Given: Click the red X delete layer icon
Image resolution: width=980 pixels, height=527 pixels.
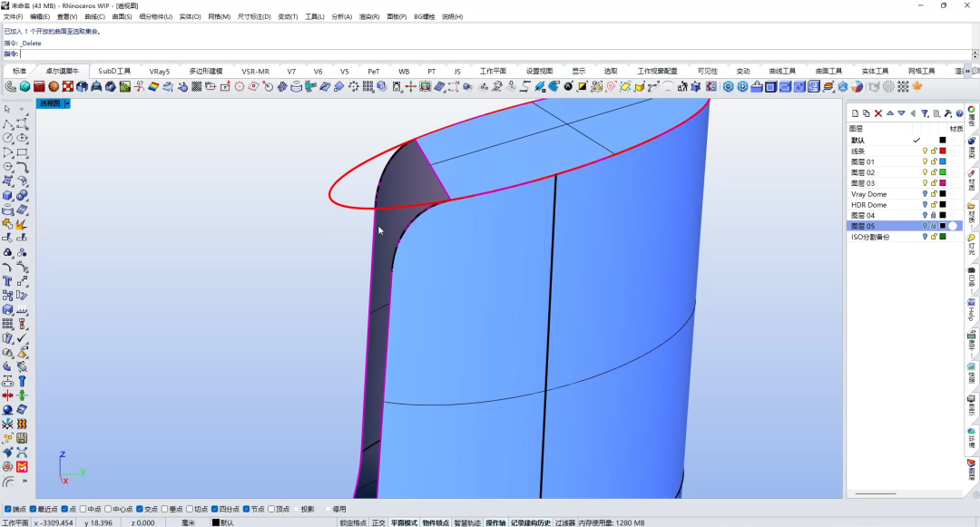Looking at the screenshot, I should 878,113.
